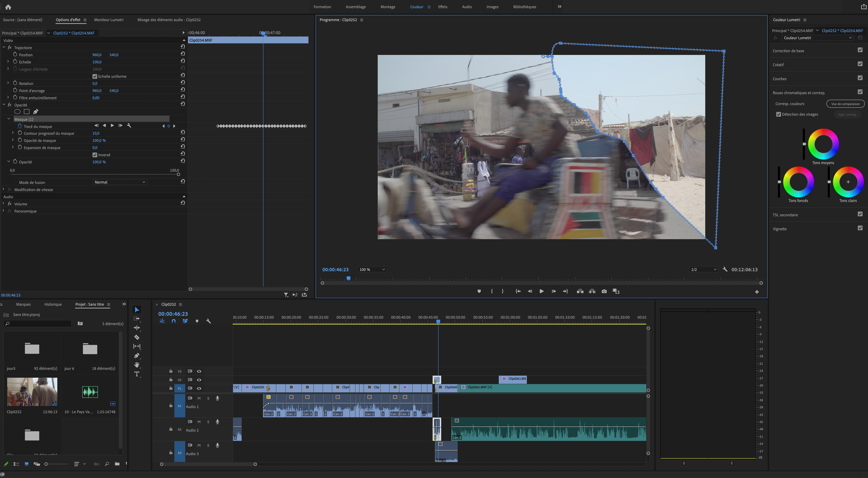Switch to the Montage workspace tab
Screen dimensions: 868x478
click(387, 7)
